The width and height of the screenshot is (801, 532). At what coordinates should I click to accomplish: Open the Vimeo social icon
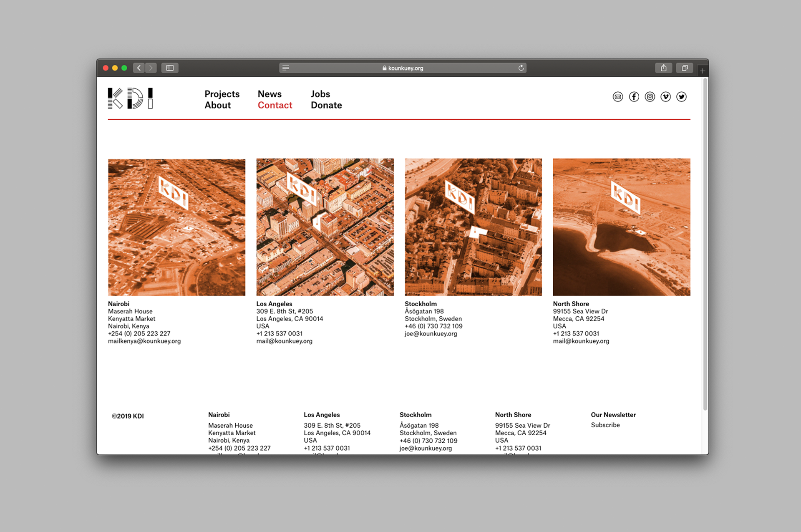(665, 97)
